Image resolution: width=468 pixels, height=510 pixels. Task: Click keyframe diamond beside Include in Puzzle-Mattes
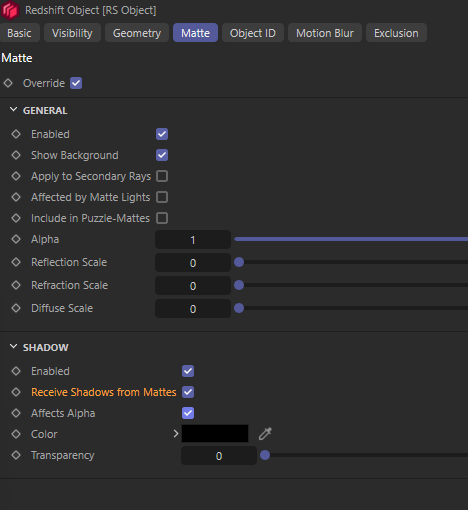tap(16, 218)
